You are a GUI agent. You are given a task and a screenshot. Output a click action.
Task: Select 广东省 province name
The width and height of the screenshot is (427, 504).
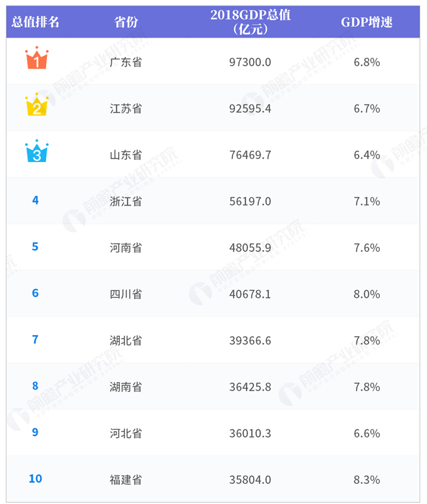(126, 62)
